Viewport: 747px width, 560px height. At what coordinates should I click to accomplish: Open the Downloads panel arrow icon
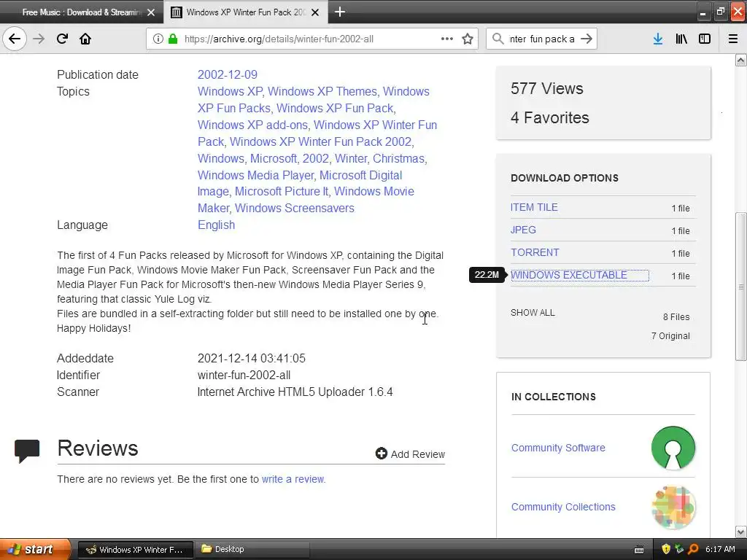tap(658, 39)
